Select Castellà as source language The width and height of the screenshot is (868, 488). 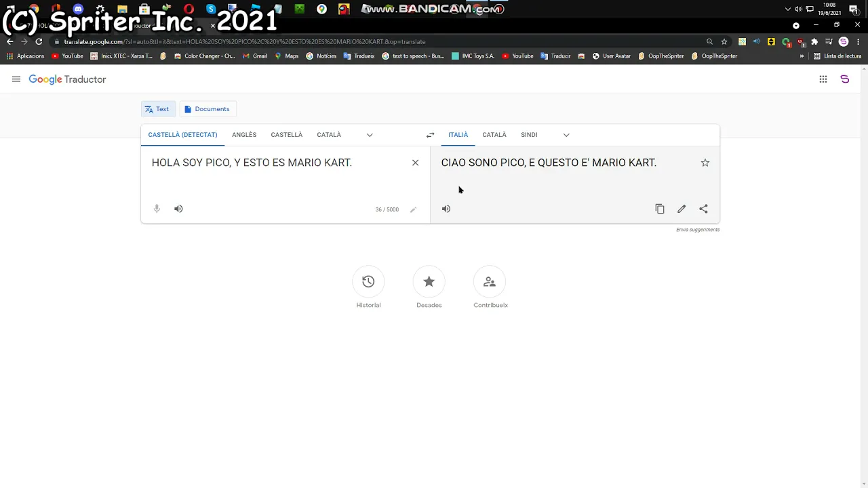[287, 135]
